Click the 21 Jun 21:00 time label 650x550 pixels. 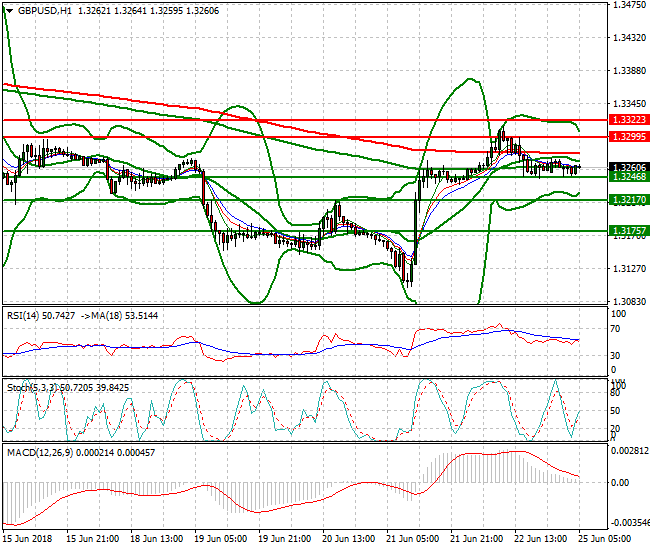click(x=477, y=539)
